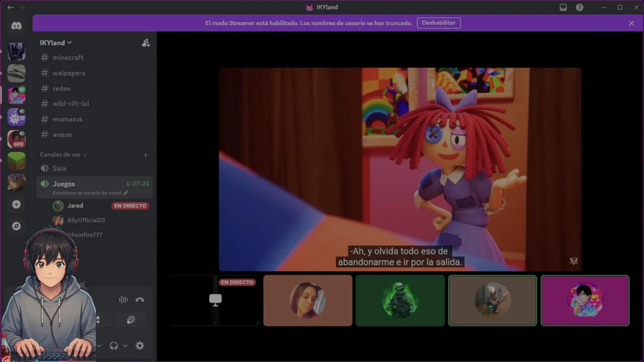Click the EN DIRECTO badge next to Jared
The height and width of the screenshot is (362, 644).
tap(130, 206)
